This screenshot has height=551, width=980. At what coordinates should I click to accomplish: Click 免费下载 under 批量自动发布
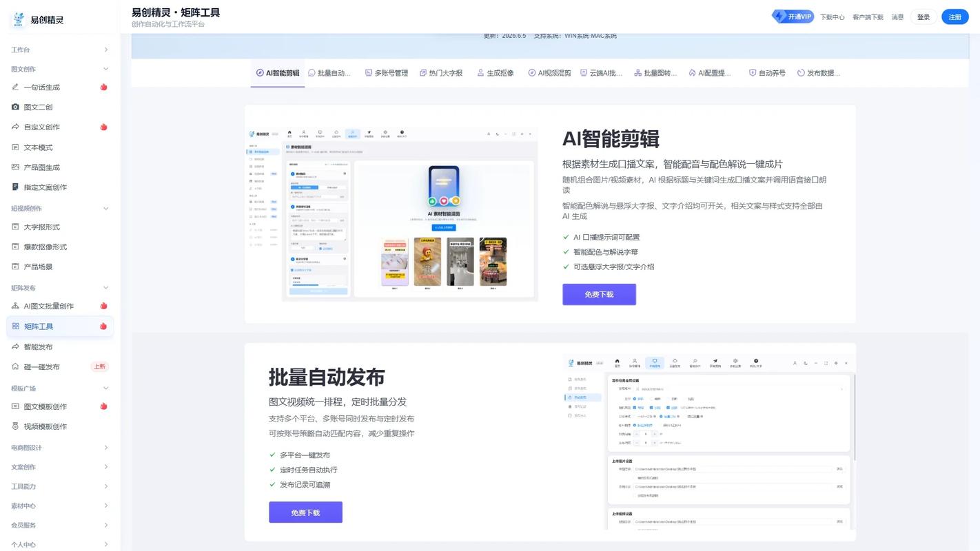[305, 512]
